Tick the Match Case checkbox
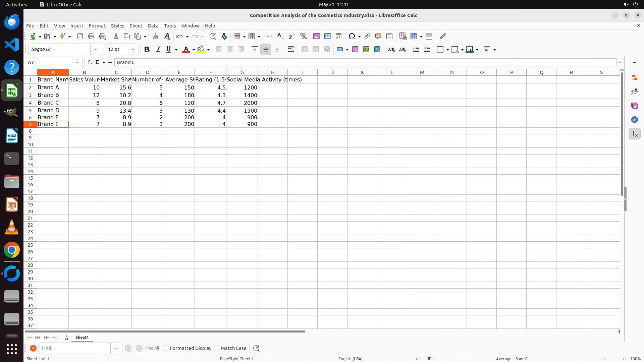644x362 pixels. (217, 348)
